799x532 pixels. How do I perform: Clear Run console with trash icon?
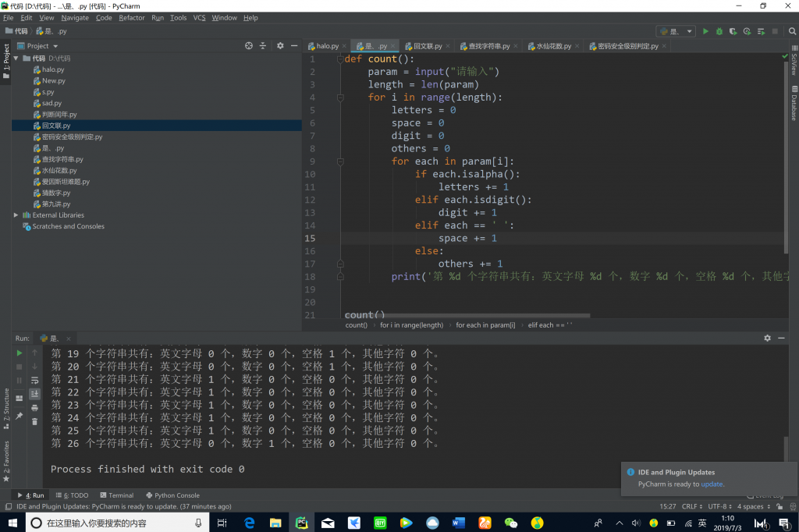tap(34, 422)
